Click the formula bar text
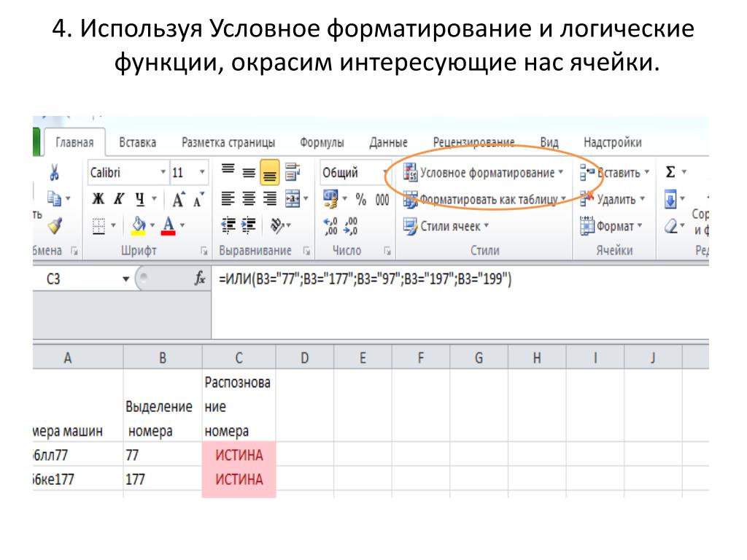Screen dimensions: 747x560 point(365,279)
